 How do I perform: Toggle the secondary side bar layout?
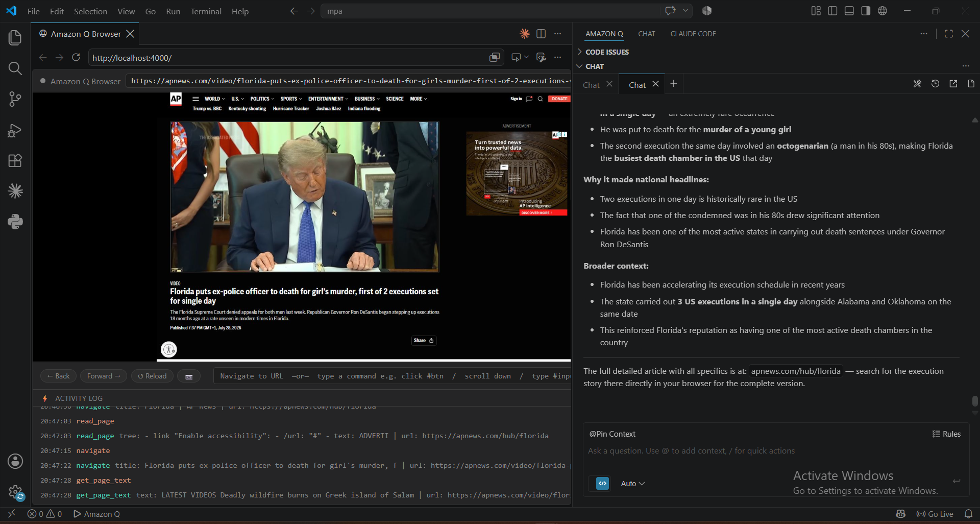866,11
